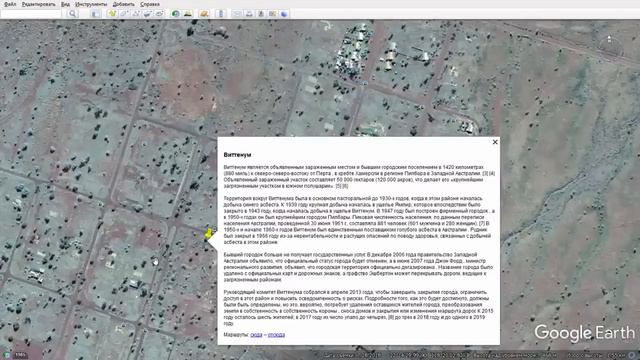This screenshot has height=360, width=640.
Task: Add an image overlay from the toolbar
Action: (x=147, y=13)
